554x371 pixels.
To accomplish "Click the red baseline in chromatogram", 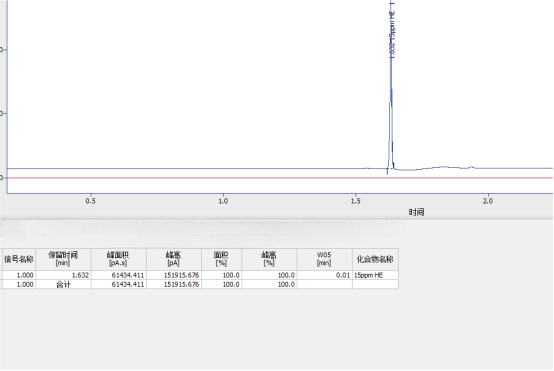I will coord(280,178).
